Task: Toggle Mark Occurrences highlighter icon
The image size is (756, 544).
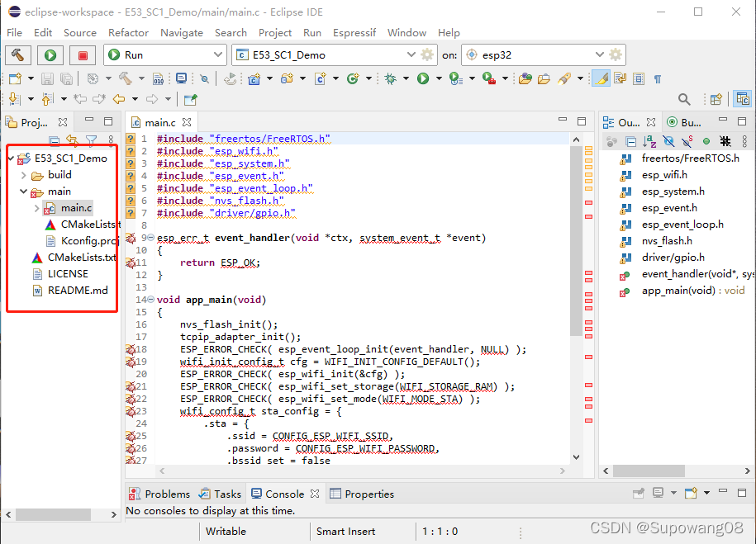Action: coord(601,78)
